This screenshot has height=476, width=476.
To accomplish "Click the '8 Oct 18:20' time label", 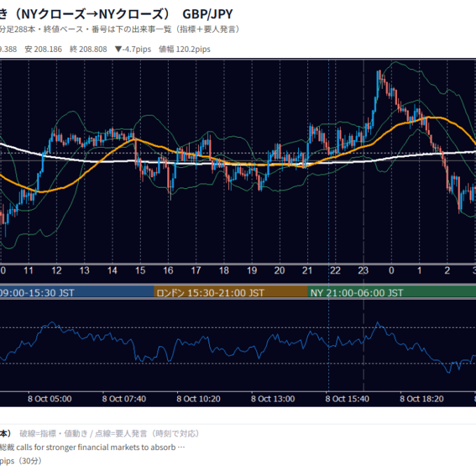I will [x=421, y=399].
